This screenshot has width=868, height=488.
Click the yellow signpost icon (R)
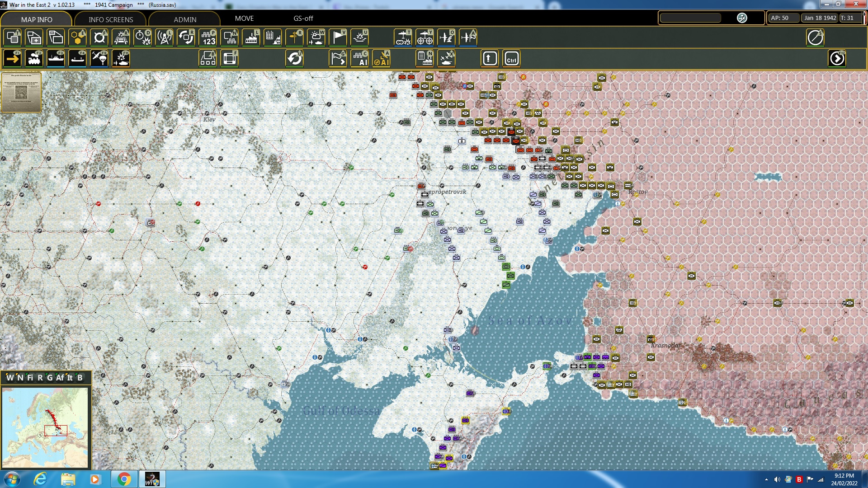pyautogui.click(x=295, y=38)
